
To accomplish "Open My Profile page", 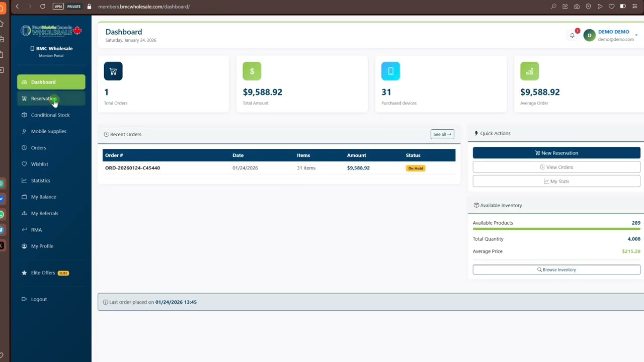I will 51,246.
